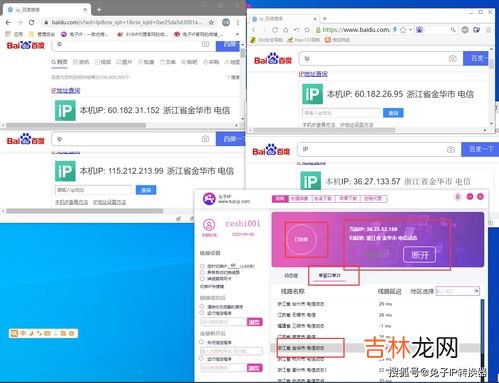
Task: Go back in the Chrome window
Action: [8, 22]
